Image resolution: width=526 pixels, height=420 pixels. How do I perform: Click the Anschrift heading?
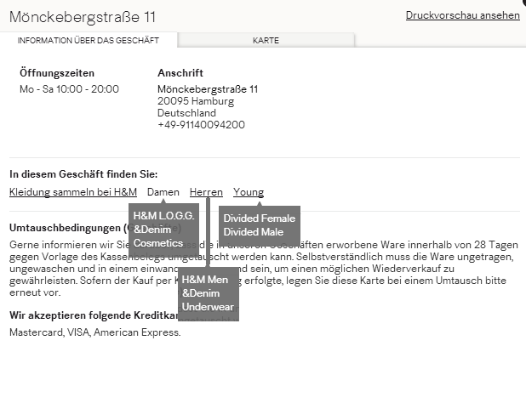(x=180, y=73)
